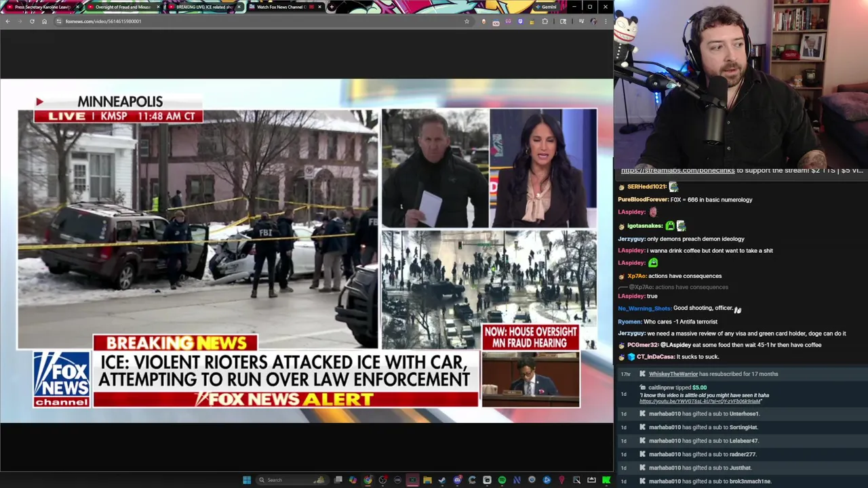The width and height of the screenshot is (868, 488).
Task: Open the green K app on the taskbar
Action: coord(606,480)
